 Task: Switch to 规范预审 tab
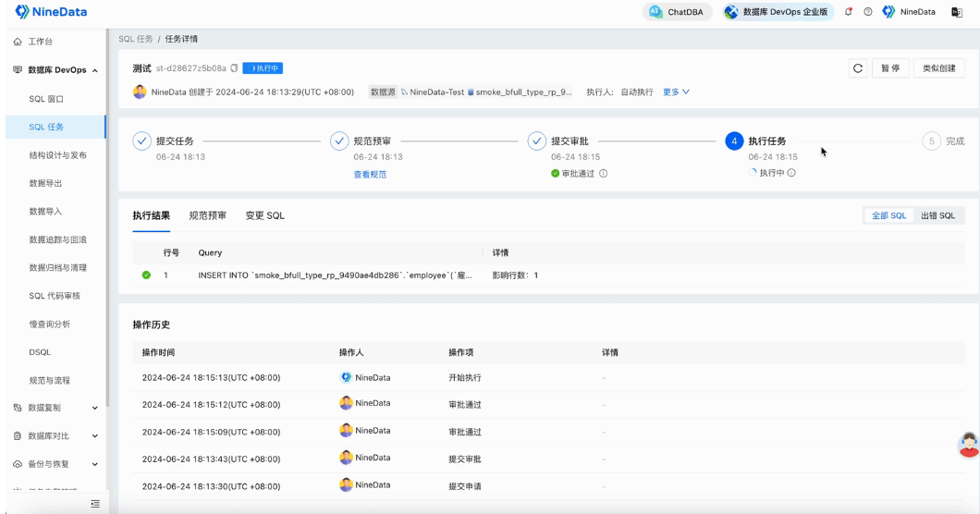coord(207,215)
